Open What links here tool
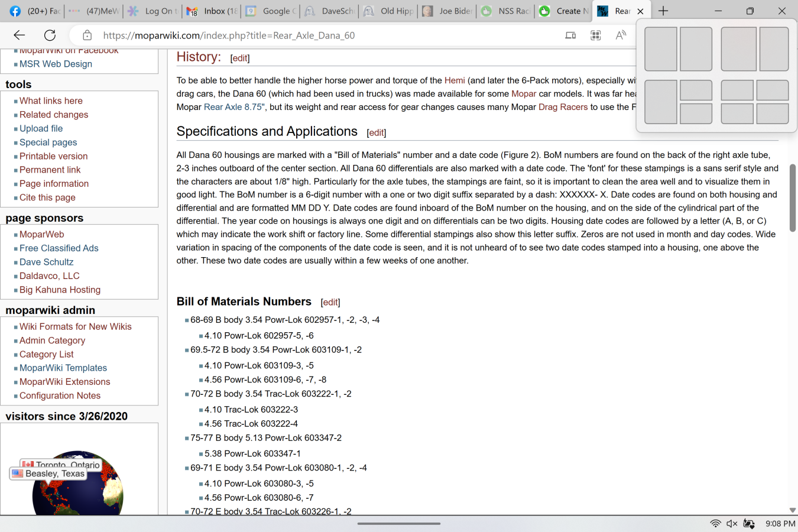 [x=51, y=101]
